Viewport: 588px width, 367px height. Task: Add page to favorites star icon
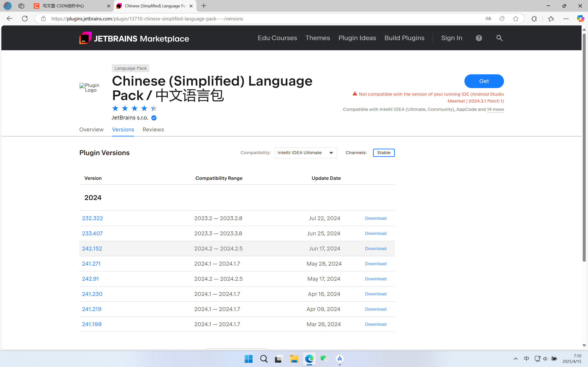coord(516,19)
